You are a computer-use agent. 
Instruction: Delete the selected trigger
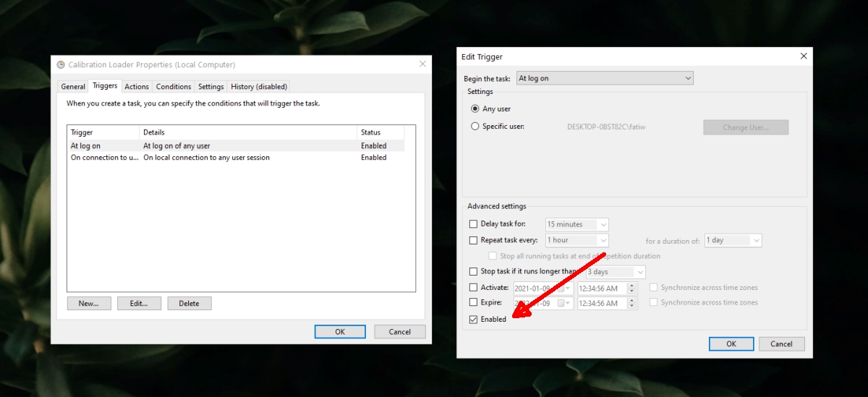(x=190, y=303)
